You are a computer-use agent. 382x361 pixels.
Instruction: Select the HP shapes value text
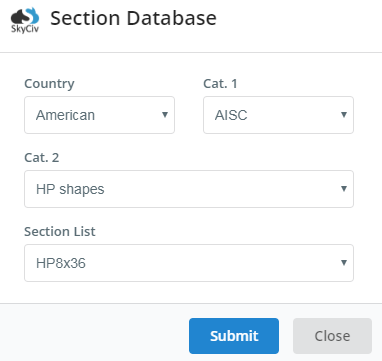tap(70, 190)
